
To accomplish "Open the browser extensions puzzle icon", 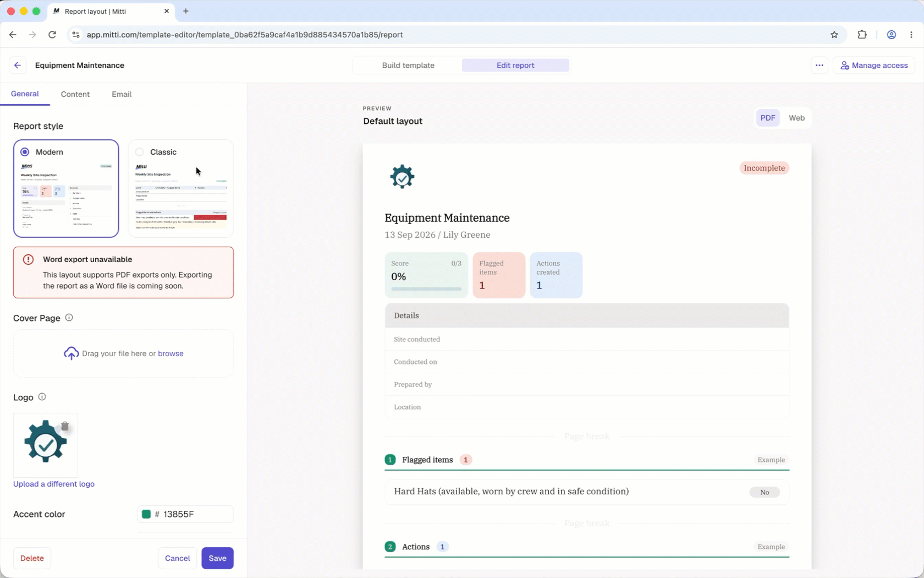I will pos(862,35).
